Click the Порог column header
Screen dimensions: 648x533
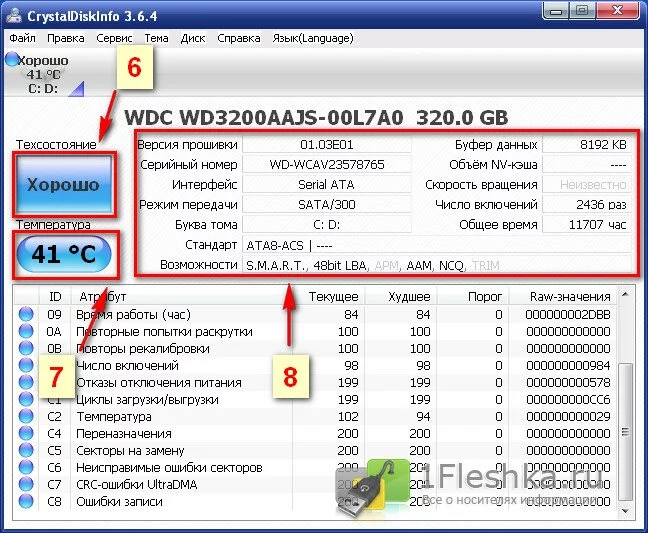(473, 296)
